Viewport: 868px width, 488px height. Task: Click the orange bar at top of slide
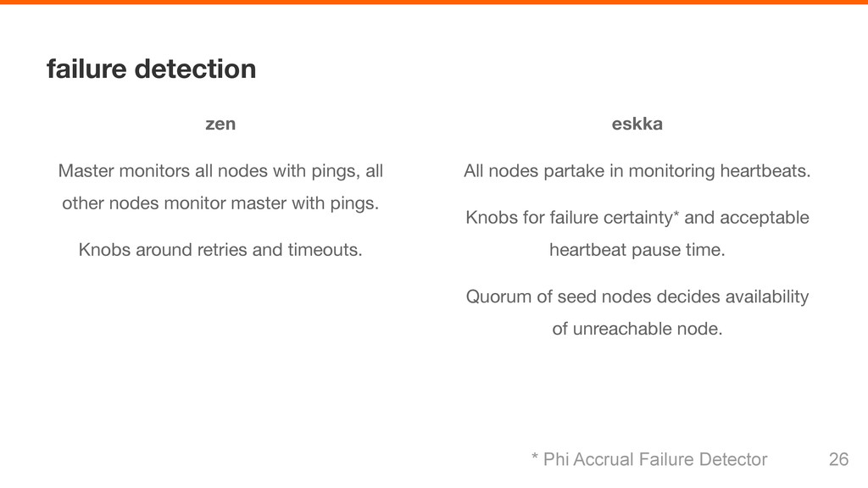click(x=434, y=3)
